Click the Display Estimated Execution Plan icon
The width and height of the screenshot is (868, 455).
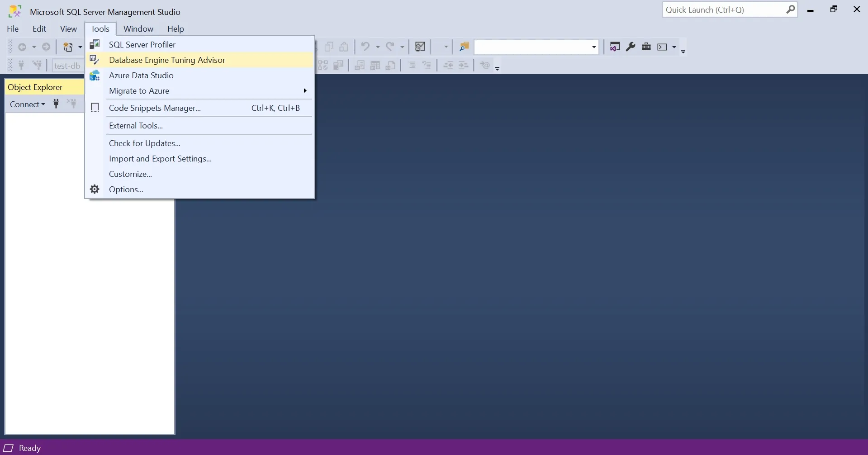(x=323, y=65)
